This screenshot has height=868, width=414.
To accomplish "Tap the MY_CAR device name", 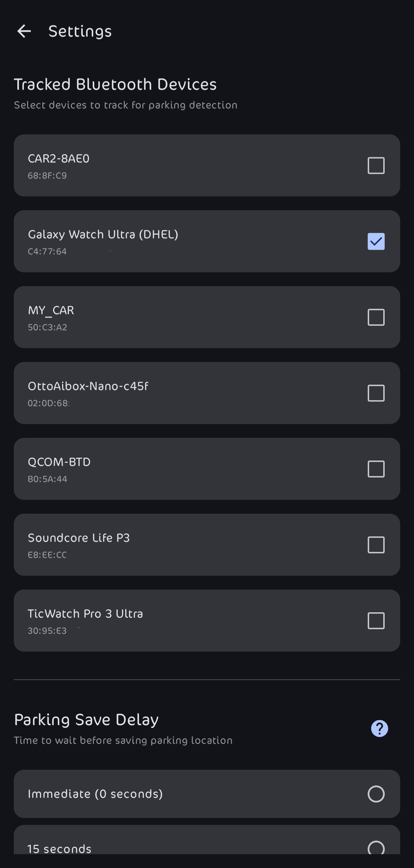I will 51,310.
